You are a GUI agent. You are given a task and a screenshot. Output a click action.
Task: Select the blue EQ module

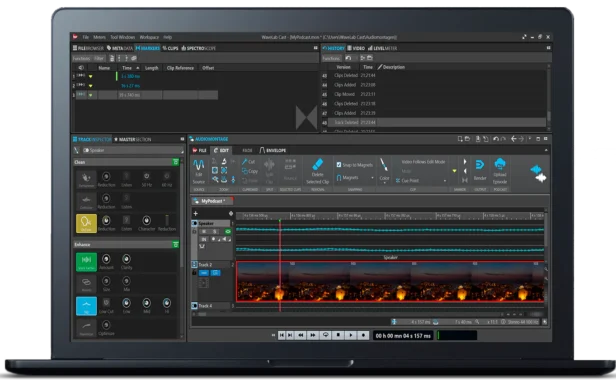coord(86,306)
